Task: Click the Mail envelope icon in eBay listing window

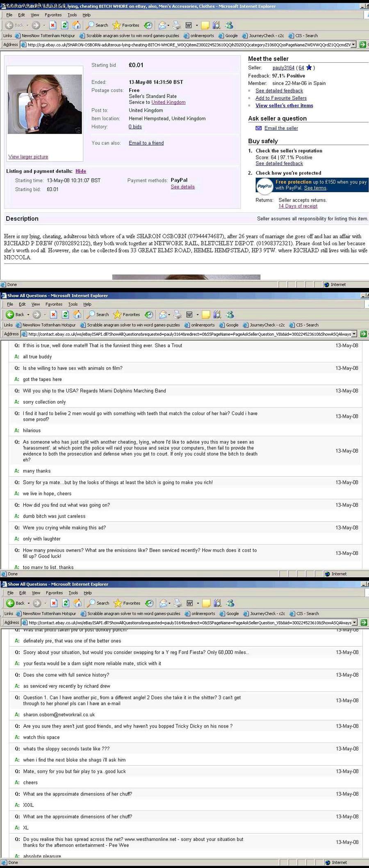Action: [162, 25]
